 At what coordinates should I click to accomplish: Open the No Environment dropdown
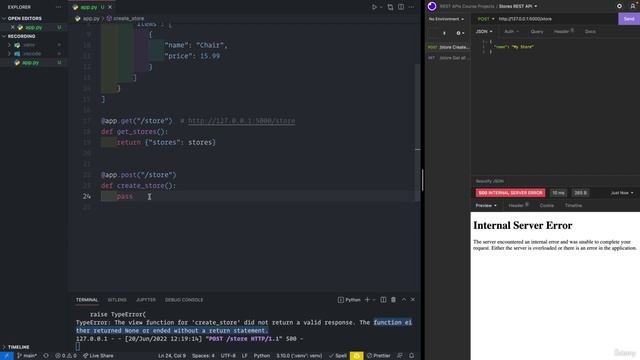[446, 19]
